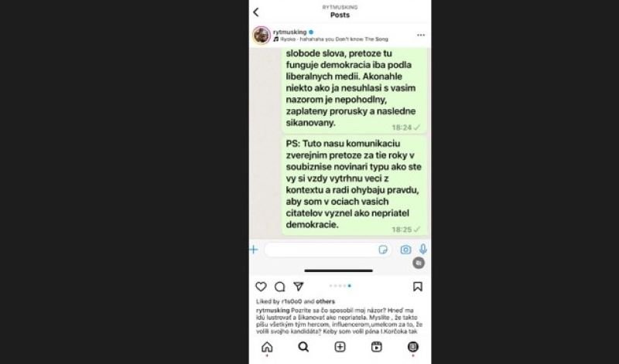Open the Reels tab icon
The width and height of the screenshot is (619, 364).
tap(377, 347)
